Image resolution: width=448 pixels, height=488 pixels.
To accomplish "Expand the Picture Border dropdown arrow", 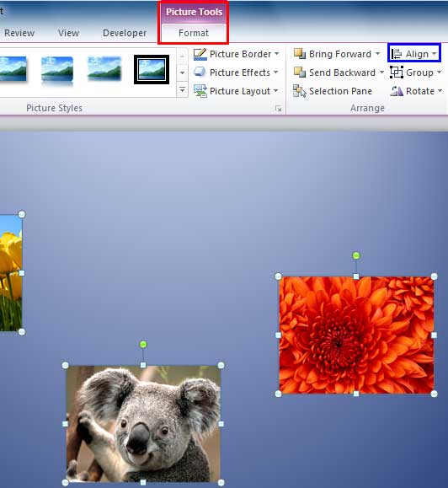I will (276, 54).
